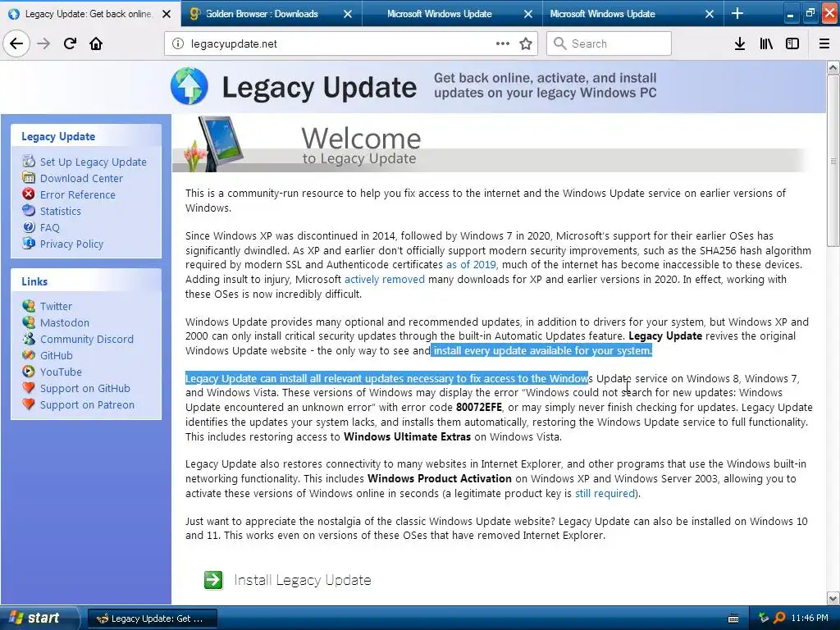Click the bold error code 80072EFE
This screenshot has height=630, width=840.
point(479,407)
